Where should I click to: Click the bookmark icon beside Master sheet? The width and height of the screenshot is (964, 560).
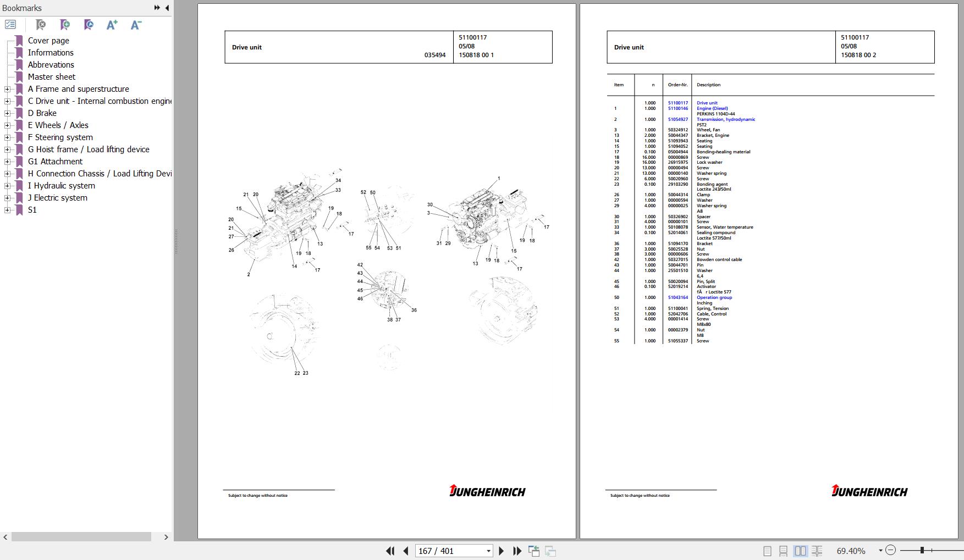tap(19, 77)
